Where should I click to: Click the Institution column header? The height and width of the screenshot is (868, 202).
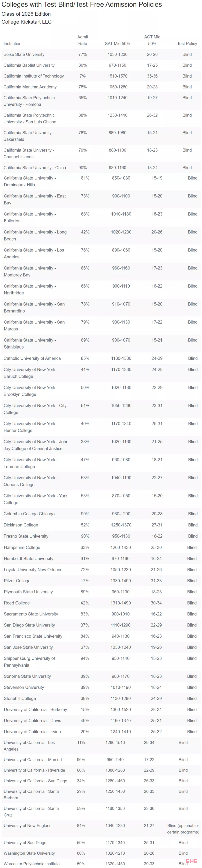(12, 44)
